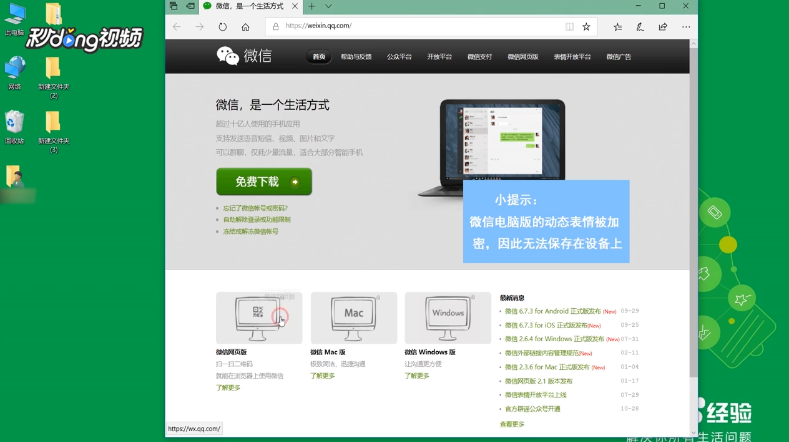Select 此电脑 desktop icon

(x=15, y=20)
